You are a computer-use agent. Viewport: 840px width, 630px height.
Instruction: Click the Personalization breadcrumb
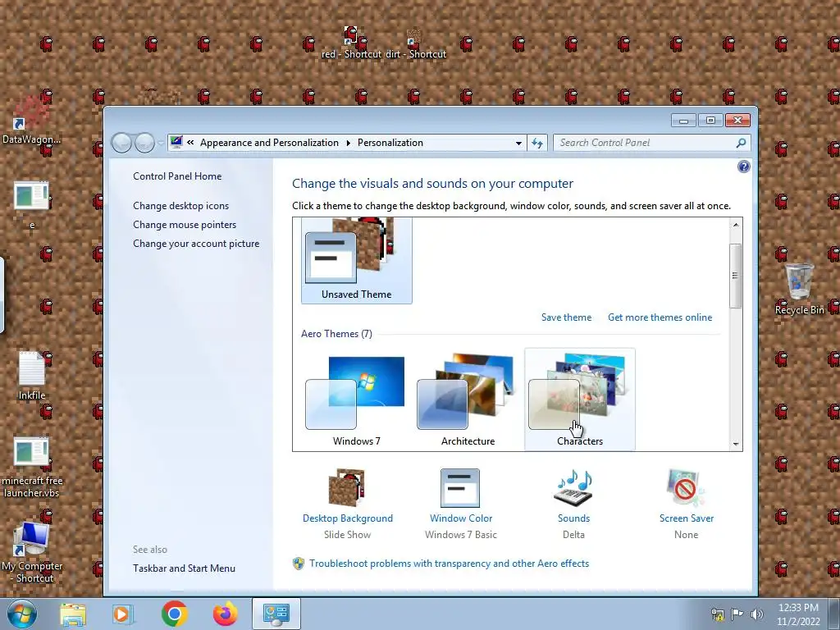(390, 143)
